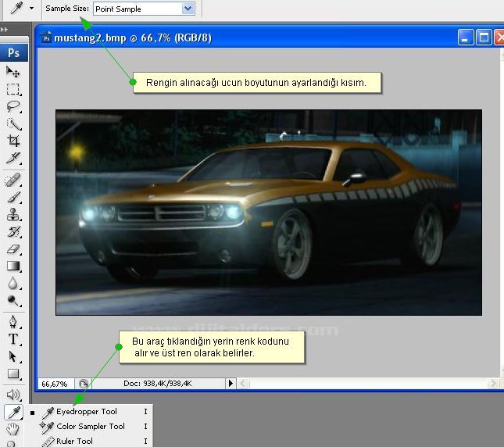
Task: Select the Crop tool
Action: tap(13, 141)
